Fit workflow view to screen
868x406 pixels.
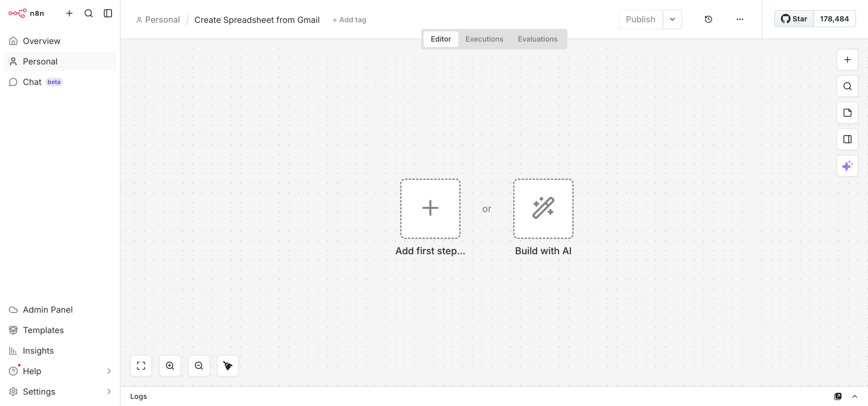141,366
